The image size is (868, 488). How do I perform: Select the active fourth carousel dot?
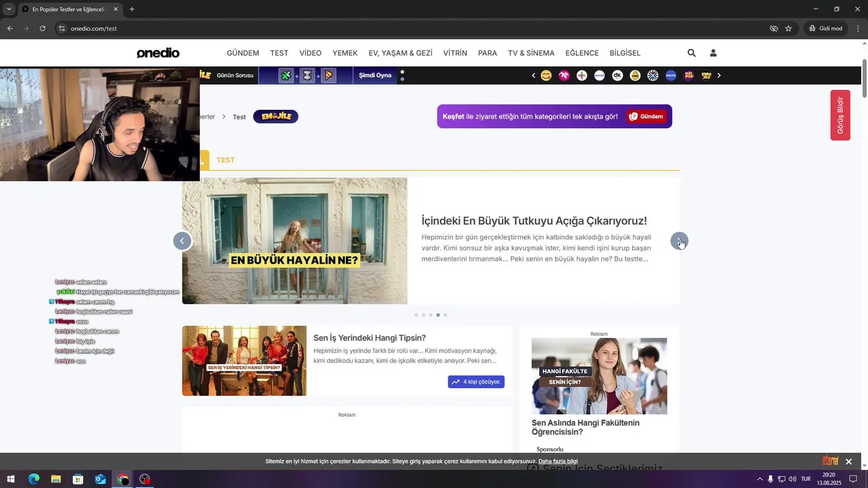coord(438,315)
